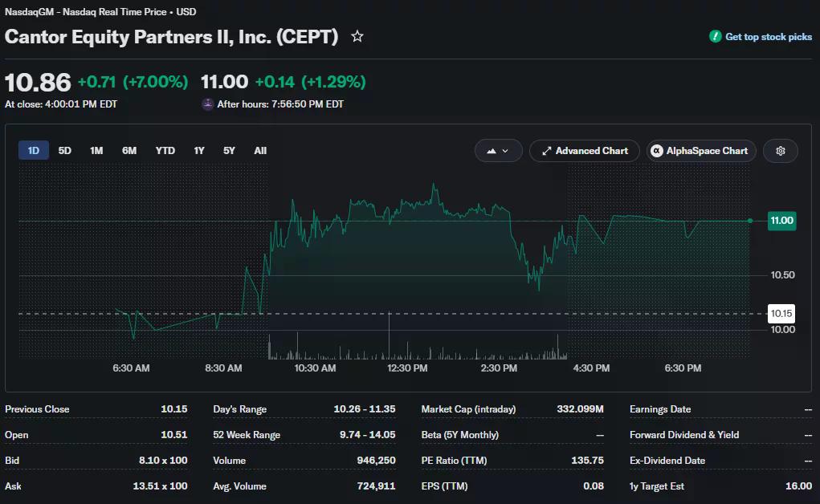The image size is (820, 504).
Task: Click the green price marker dot
Action: pos(750,221)
